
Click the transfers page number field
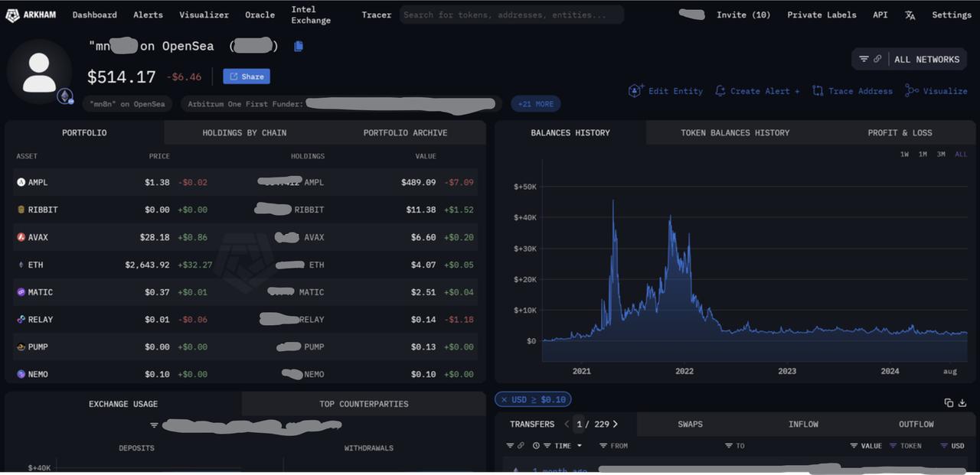(x=580, y=424)
